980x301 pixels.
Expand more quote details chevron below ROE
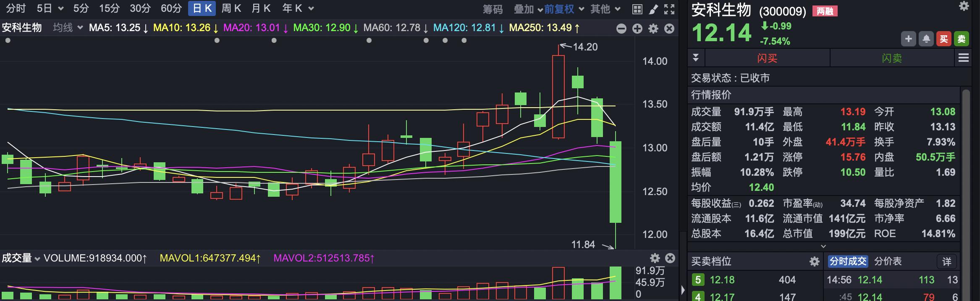(x=823, y=246)
